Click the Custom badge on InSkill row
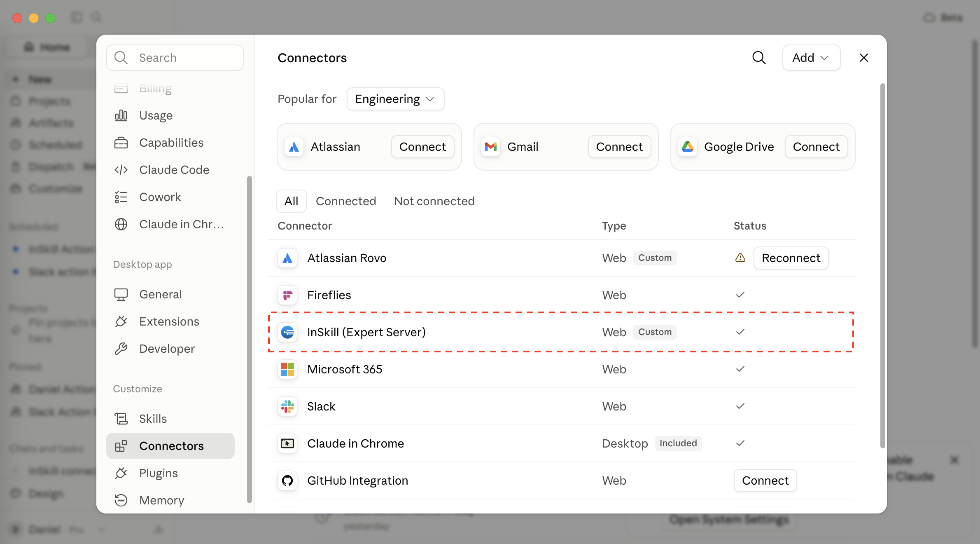The width and height of the screenshot is (980, 544). click(x=655, y=332)
